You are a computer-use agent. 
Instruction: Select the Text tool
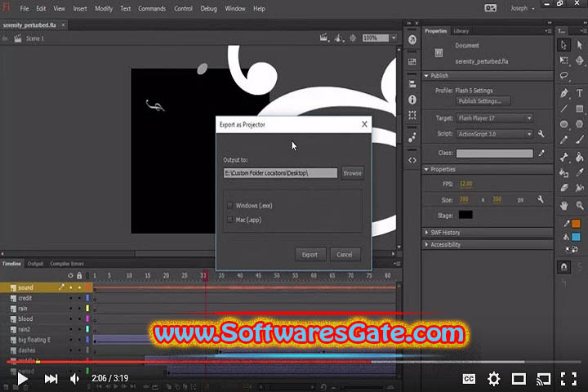point(580,93)
